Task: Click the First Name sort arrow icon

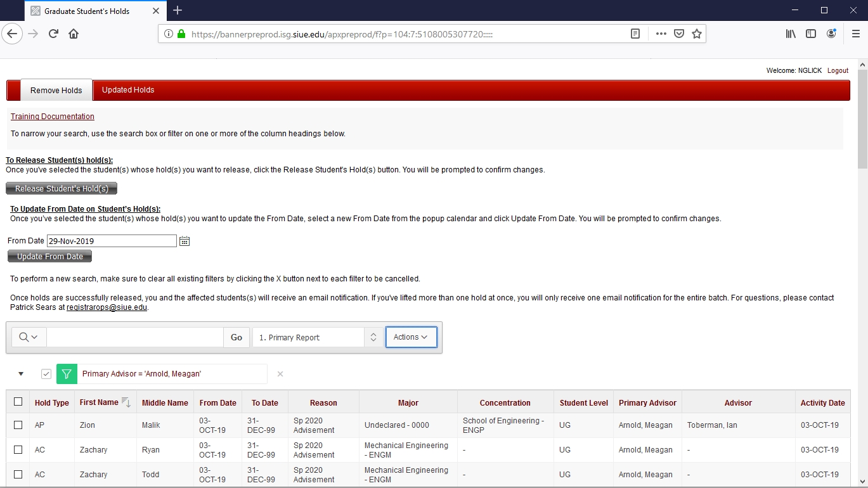Action: coord(126,402)
